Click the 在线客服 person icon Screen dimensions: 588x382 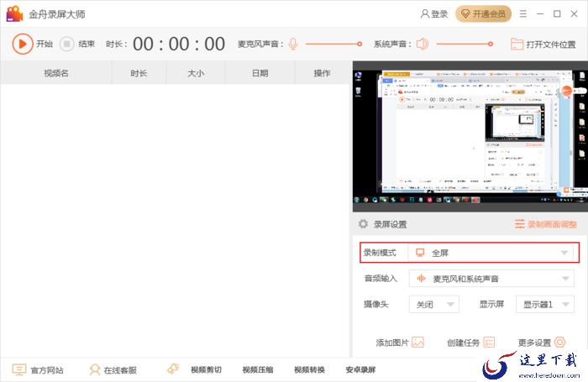pyautogui.click(x=95, y=369)
